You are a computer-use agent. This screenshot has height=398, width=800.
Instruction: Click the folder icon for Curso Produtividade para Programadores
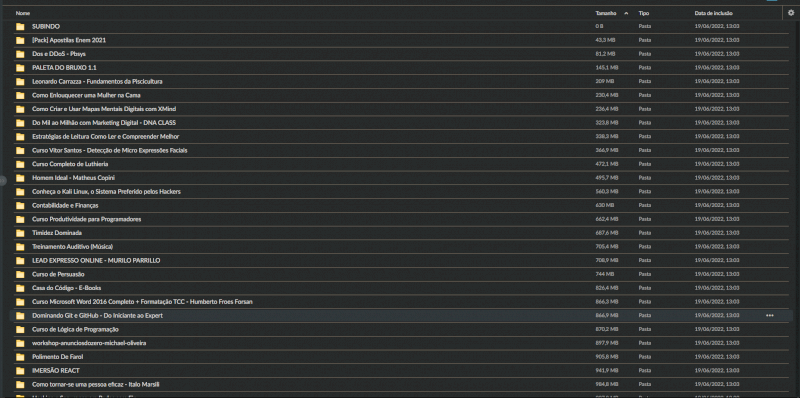click(x=20, y=219)
